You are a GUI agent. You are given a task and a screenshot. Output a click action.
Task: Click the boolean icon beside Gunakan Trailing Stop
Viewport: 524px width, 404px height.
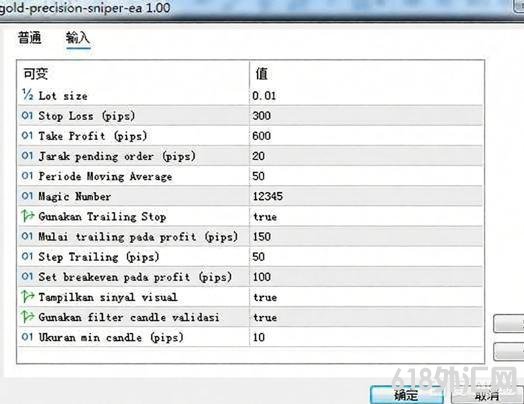27,216
